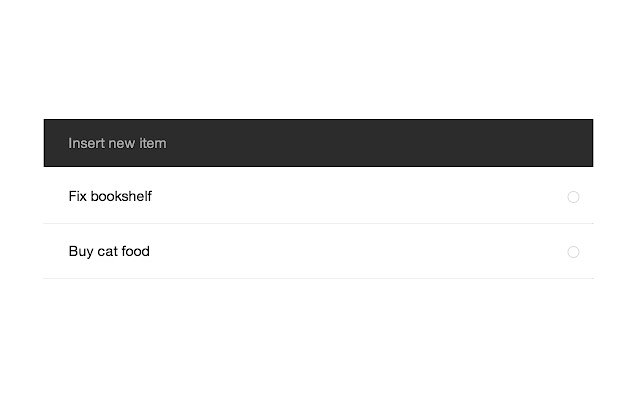This screenshot has height=400, width=640.
Task: Check off the second to-do item
Action: [x=573, y=252]
